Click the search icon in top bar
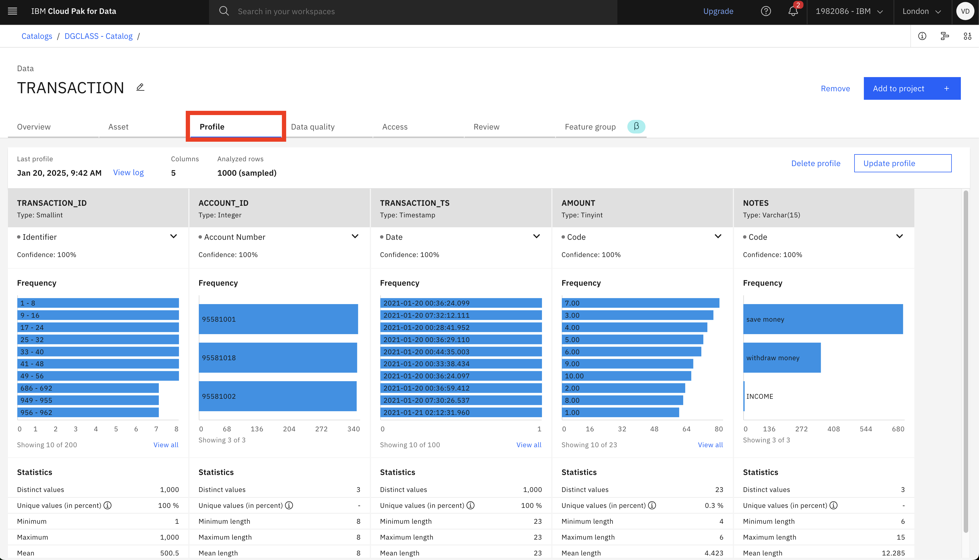 [224, 11]
